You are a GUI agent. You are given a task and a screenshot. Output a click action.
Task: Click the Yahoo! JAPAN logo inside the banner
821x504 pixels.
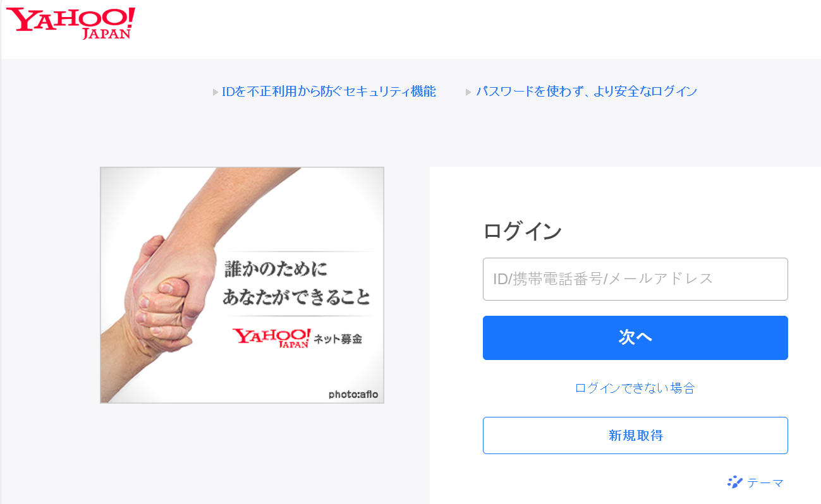point(272,339)
